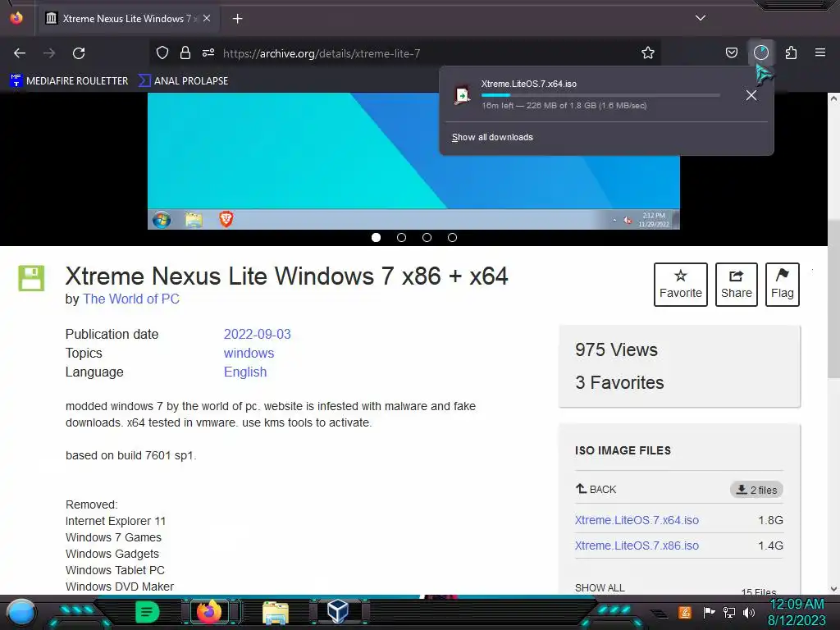Screen dimensions: 840x630
Task: Click the Share button
Action: [736, 285]
